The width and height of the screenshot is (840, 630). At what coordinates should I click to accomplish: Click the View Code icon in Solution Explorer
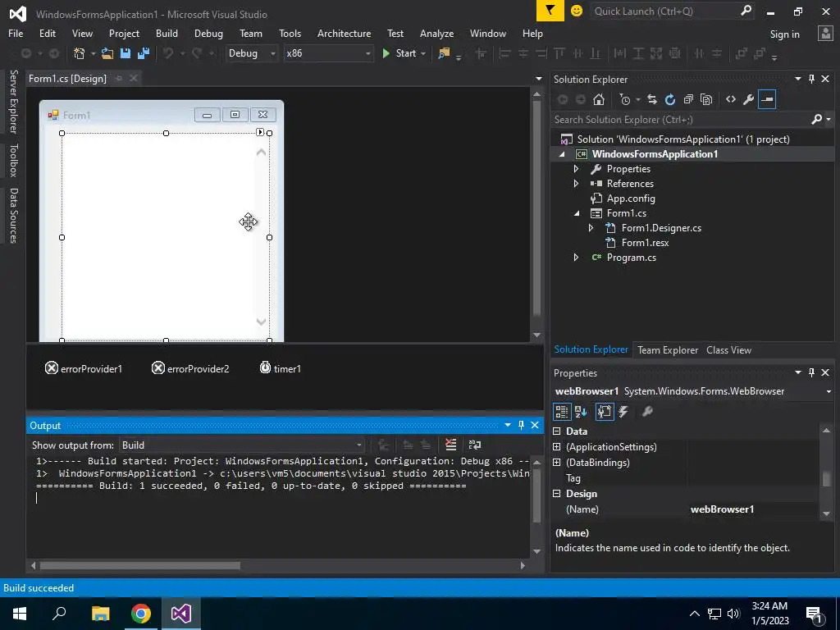(x=731, y=99)
